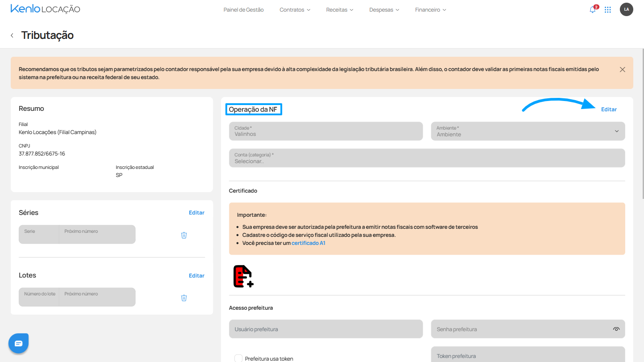Go to Painel de Gestão
The height and width of the screenshot is (362, 644).
pos(244,10)
